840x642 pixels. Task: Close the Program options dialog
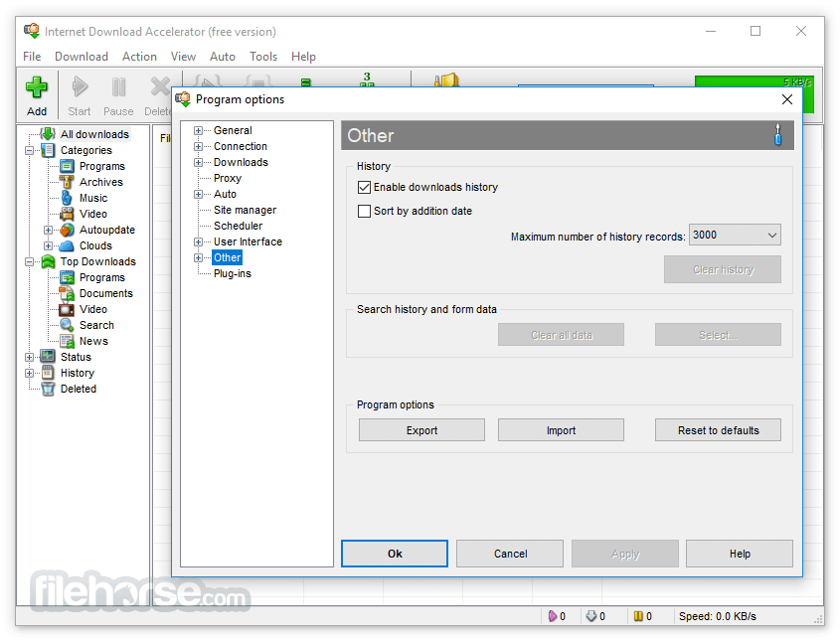click(787, 99)
